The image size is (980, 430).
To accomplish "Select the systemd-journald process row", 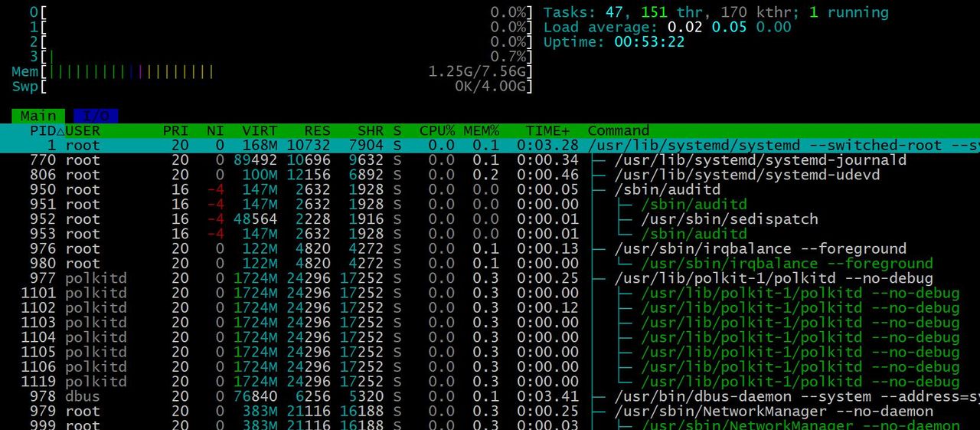I will coord(490,160).
